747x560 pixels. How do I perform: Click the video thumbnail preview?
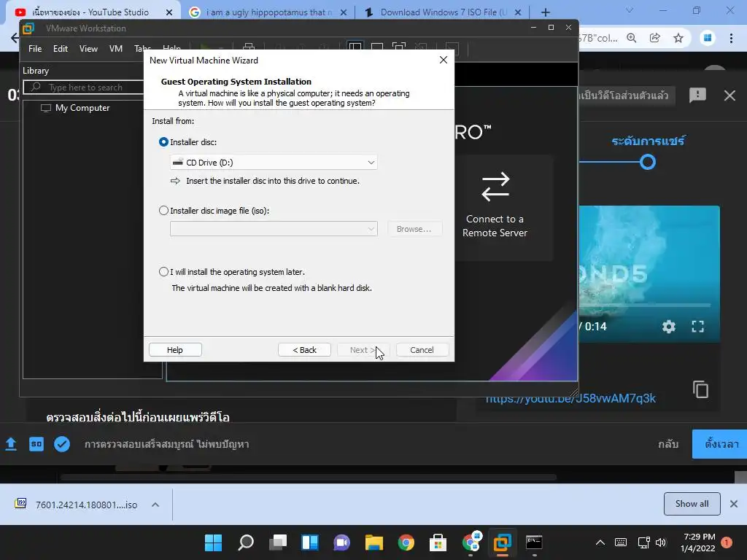coord(649,274)
